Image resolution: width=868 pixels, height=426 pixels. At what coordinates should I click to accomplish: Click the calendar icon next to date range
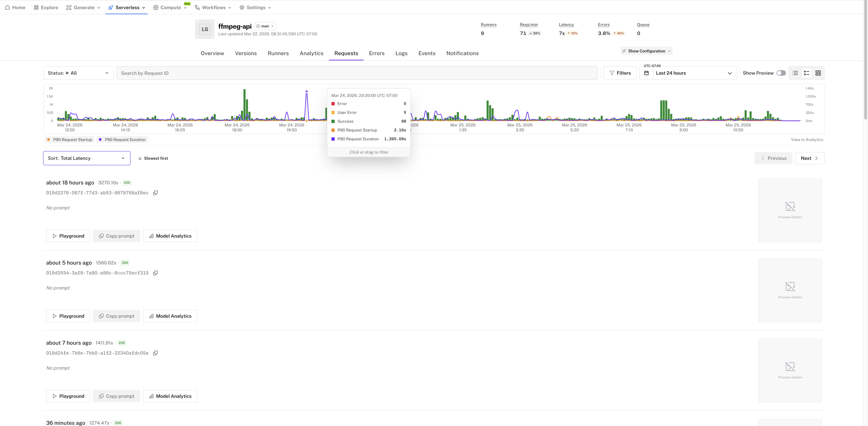[x=646, y=73]
